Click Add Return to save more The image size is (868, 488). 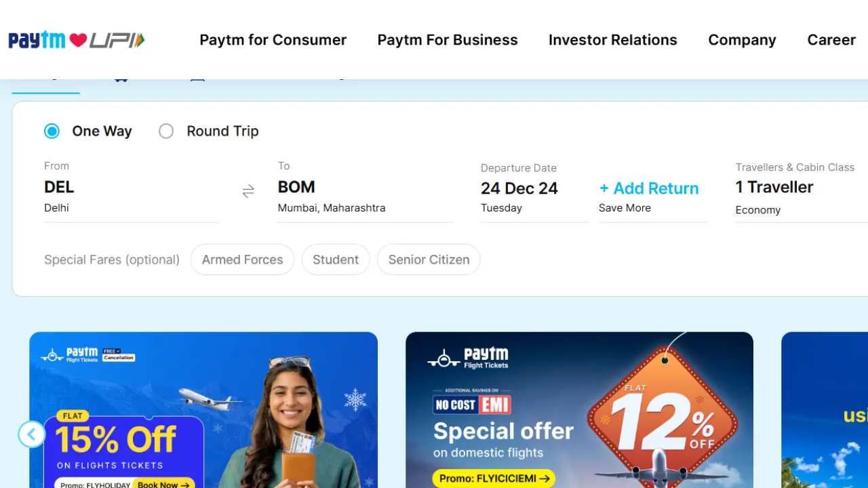click(x=648, y=188)
